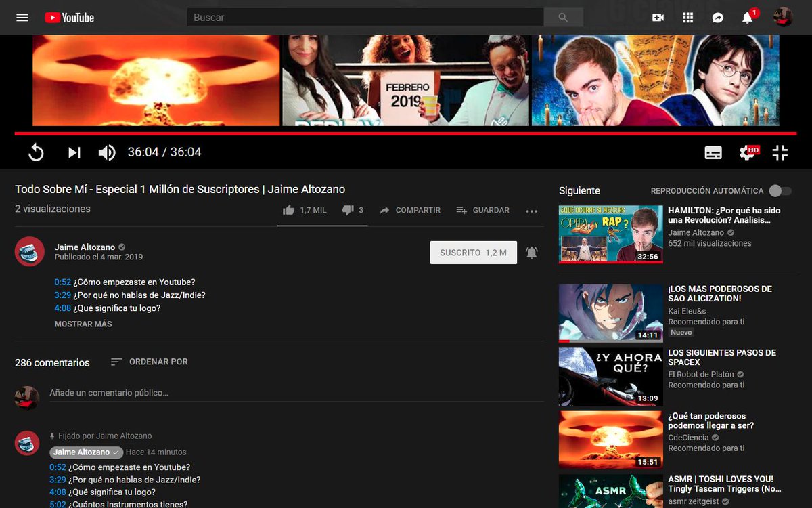Open the three-dot more actions menu
The image size is (812, 508).
click(x=532, y=211)
